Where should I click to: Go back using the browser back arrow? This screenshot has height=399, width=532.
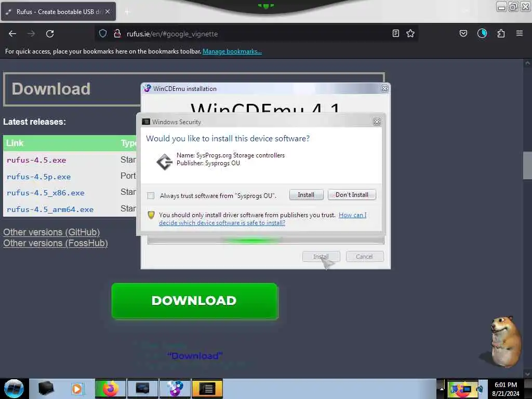pyautogui.click(x=12, y=34)
